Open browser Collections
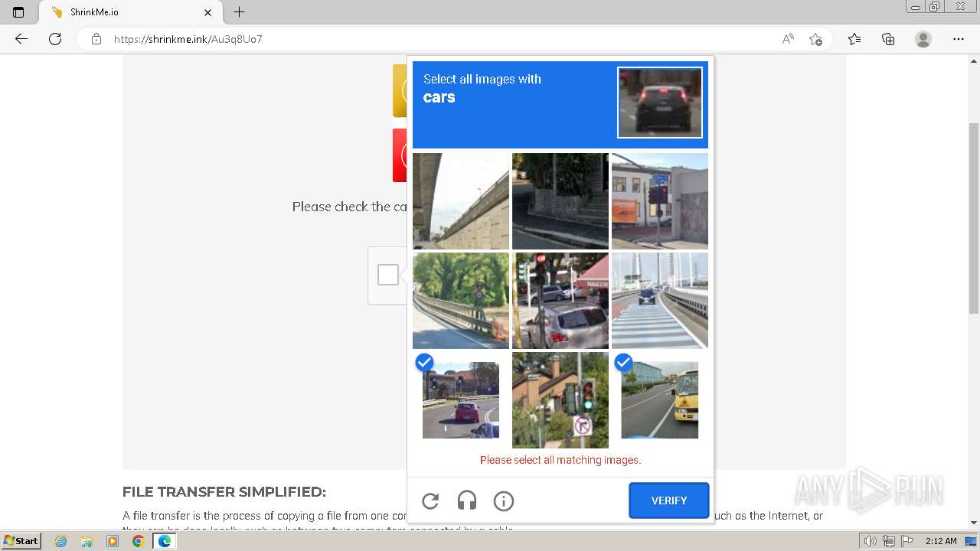 tap(888, 39)
